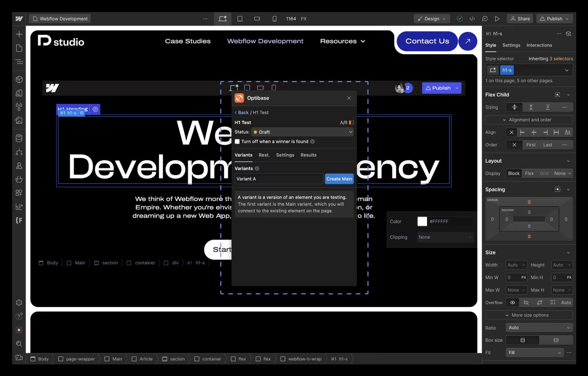588x376 pixels.
Task: Click the arrow button beside Contact Us
Action: click(x=467, y=41)
